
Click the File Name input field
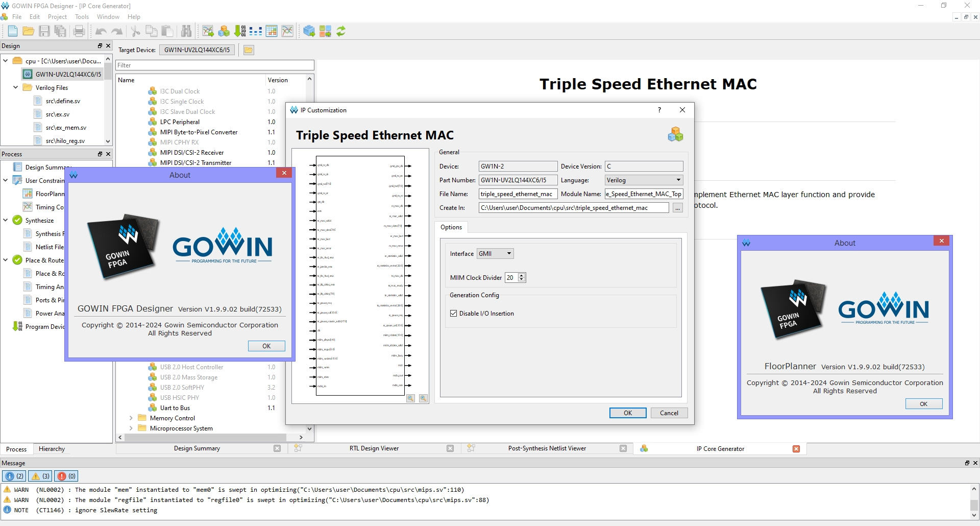click(x=518, y=194)
